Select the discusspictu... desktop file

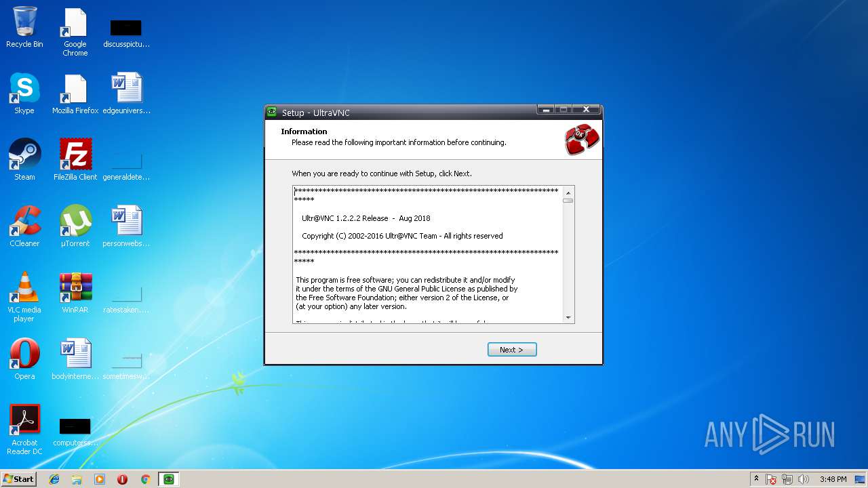click(x=126, y=32)
